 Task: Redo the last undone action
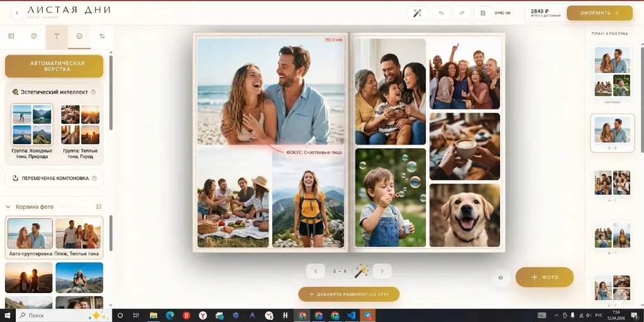(462, 13)
